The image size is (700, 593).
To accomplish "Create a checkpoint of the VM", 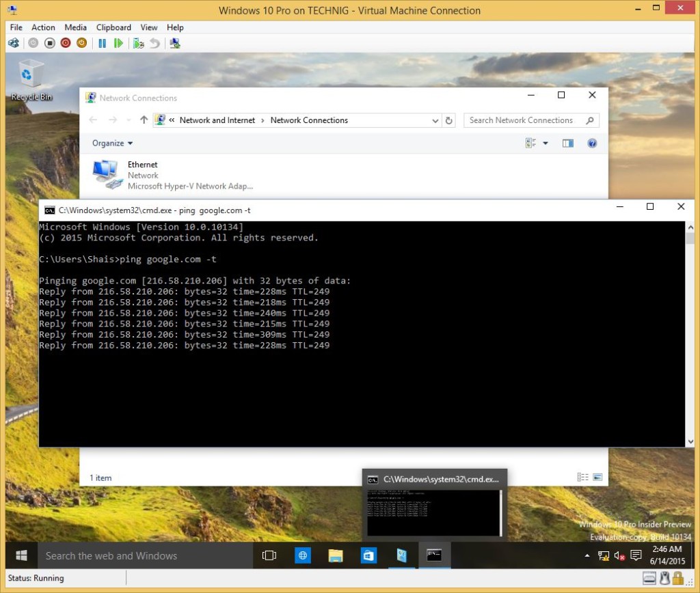I will click(139, 42).
